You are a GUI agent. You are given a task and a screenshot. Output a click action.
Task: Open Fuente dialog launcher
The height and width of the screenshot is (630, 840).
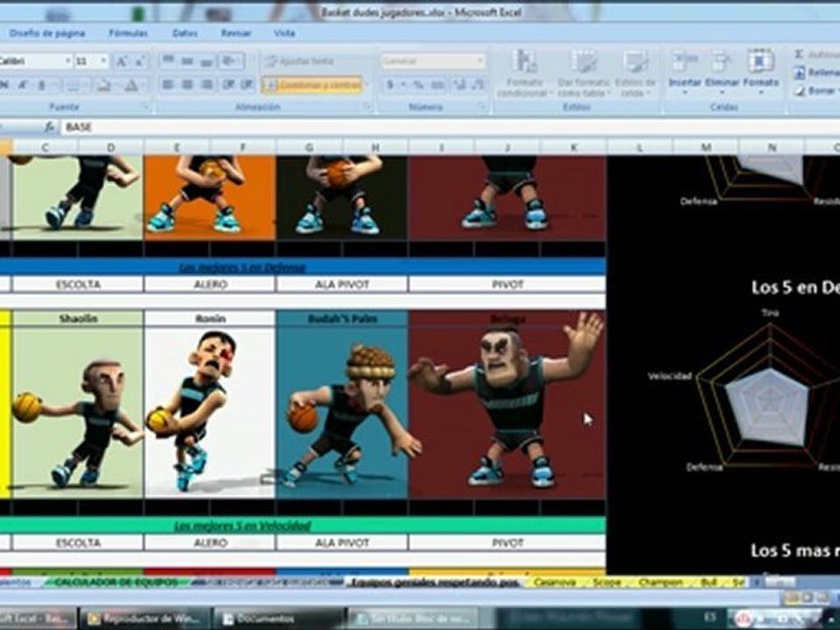click(x=146, y=107)
